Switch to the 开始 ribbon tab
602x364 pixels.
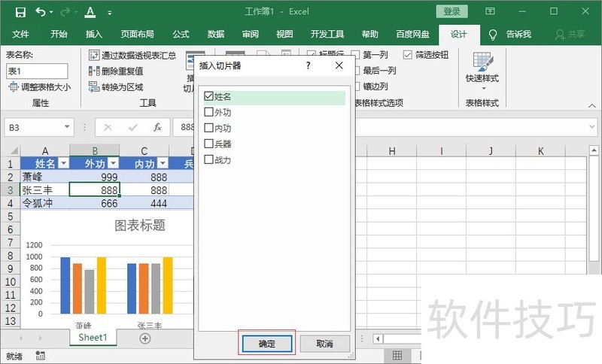[x=59, y=34]
